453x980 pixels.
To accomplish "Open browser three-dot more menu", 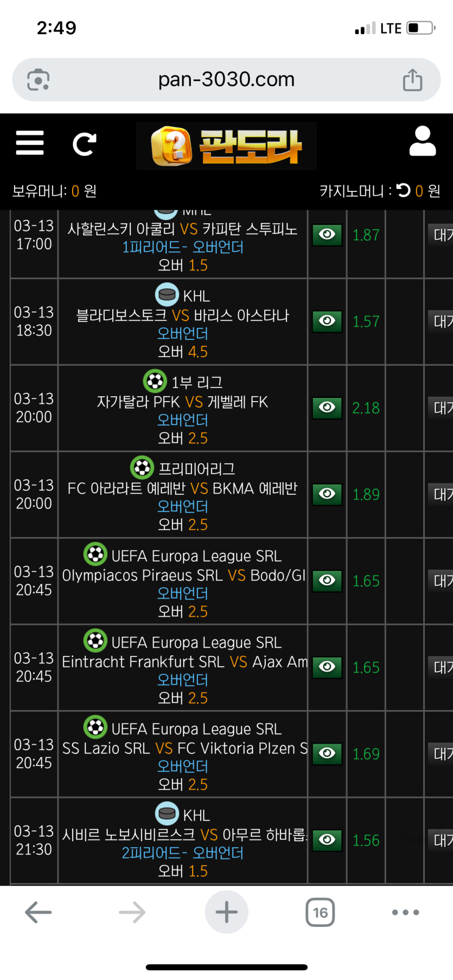I will click(x=405, y=912).
